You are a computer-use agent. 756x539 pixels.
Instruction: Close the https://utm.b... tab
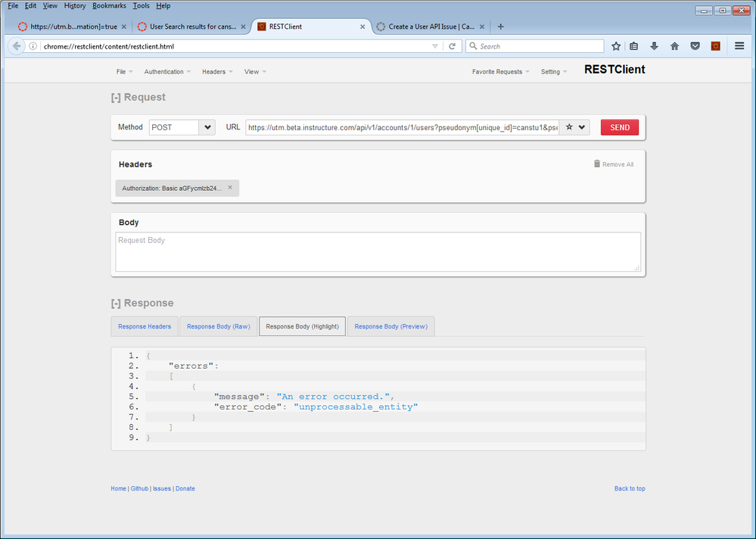coord(124,27)
